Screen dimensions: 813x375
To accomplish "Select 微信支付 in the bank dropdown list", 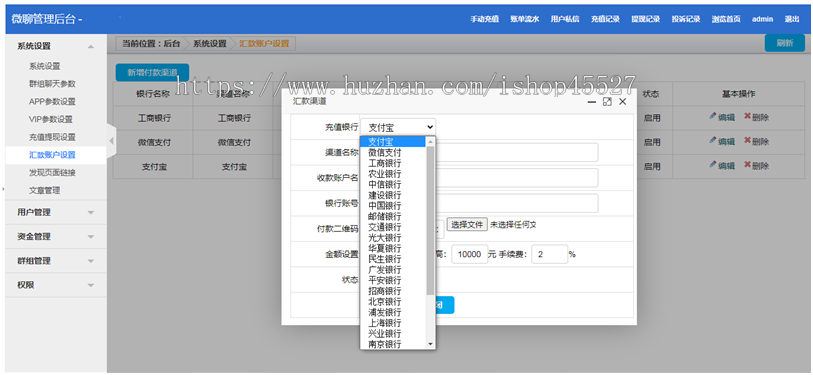I will pos(393,152).
